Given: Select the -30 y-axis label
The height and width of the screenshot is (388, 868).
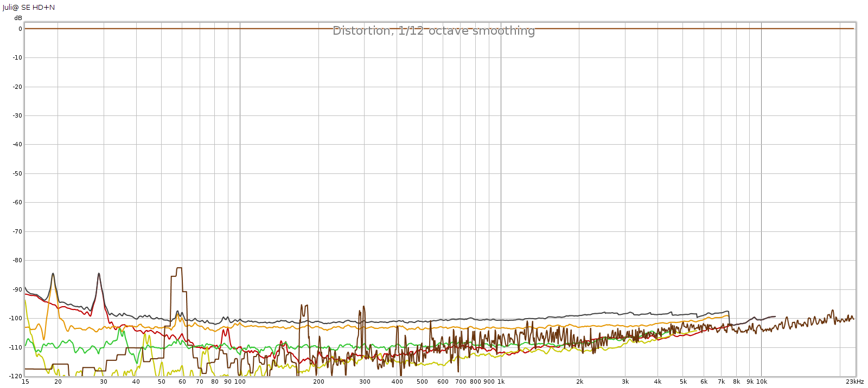Looking at the screenshot, I should pyautogui.click(x=17, y=115).
